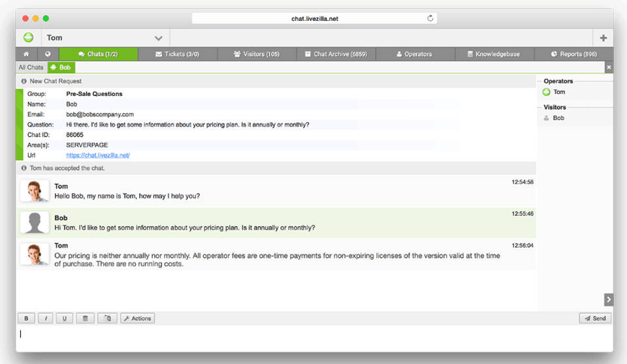The height and width of the screenshot is (364, 627).
Task: Close the chat panel with the X icon
Action: [609, 67]
